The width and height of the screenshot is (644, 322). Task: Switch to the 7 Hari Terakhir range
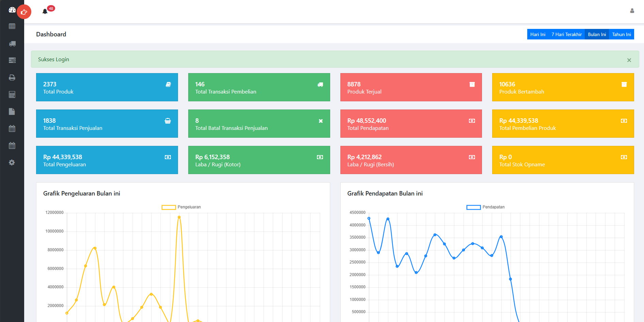pos(567,34)
